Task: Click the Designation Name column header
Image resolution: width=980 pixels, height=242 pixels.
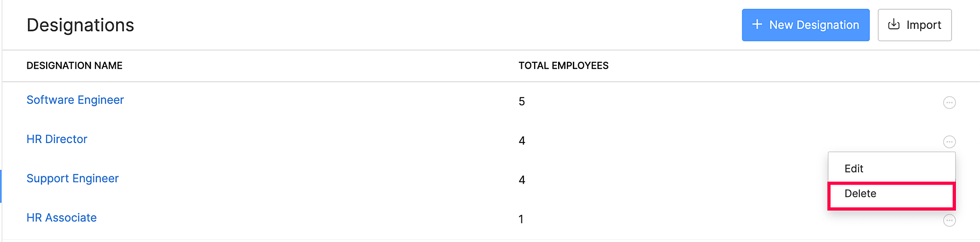Action: [x=74, y=66]
